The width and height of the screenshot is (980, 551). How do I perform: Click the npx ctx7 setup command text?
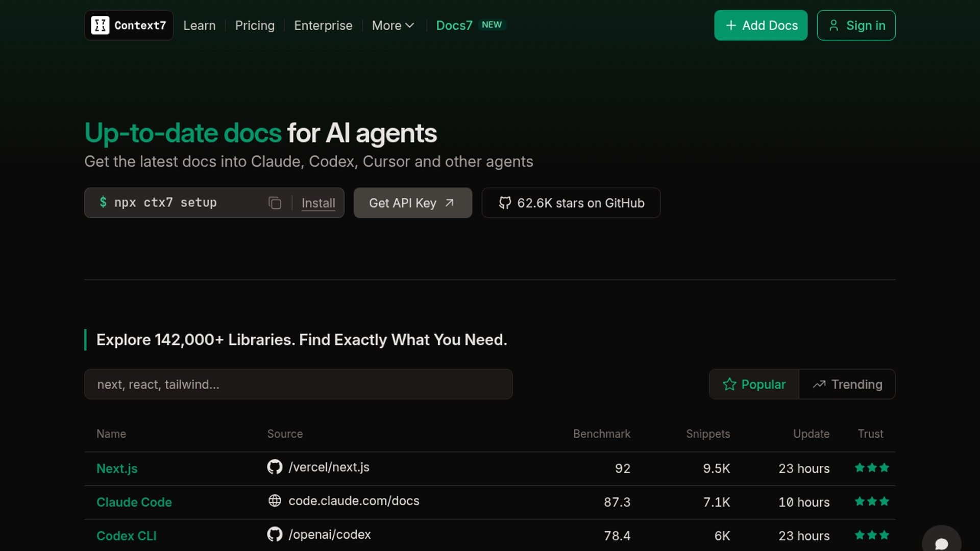pos(165,203)
